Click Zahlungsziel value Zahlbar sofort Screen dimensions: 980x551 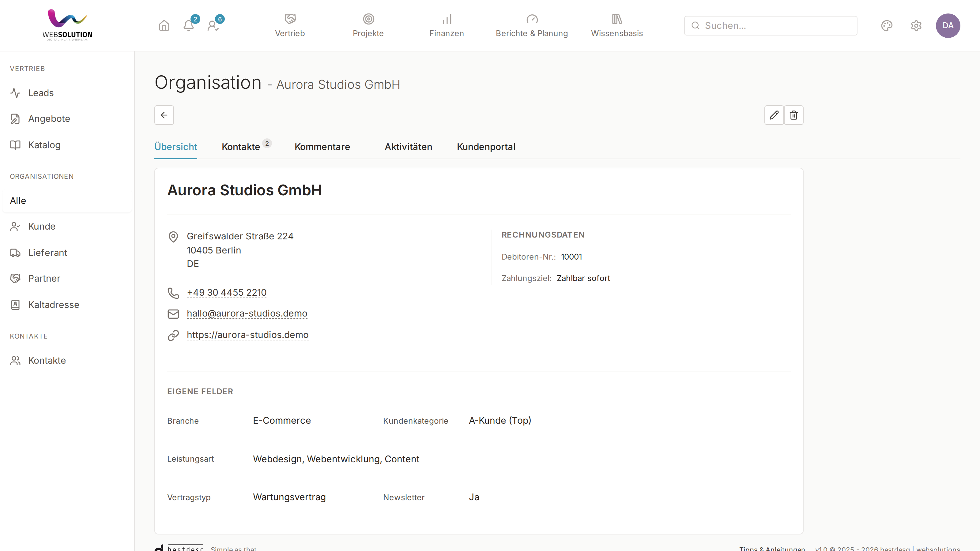[x=583, y=278]
